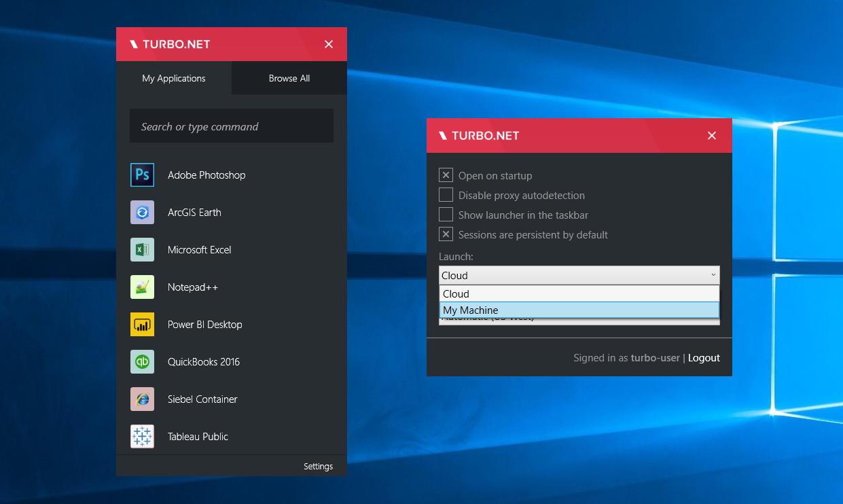Uncheck Sessions are persistent by default
Viewport: 843px width, 504px height.
[x=446, y=234]
